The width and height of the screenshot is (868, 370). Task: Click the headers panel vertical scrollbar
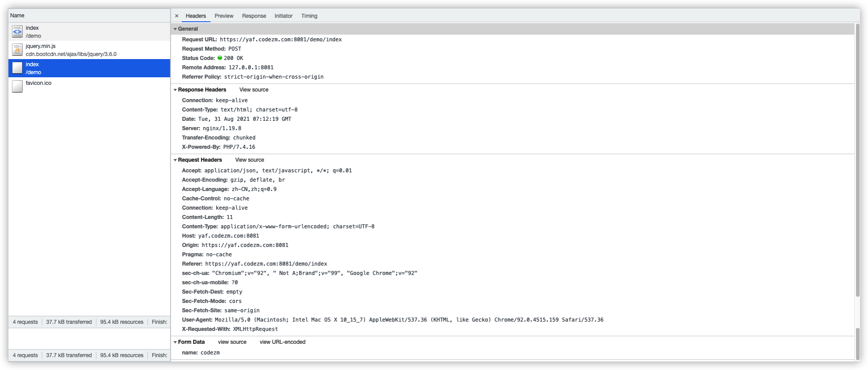pos(857,160)
